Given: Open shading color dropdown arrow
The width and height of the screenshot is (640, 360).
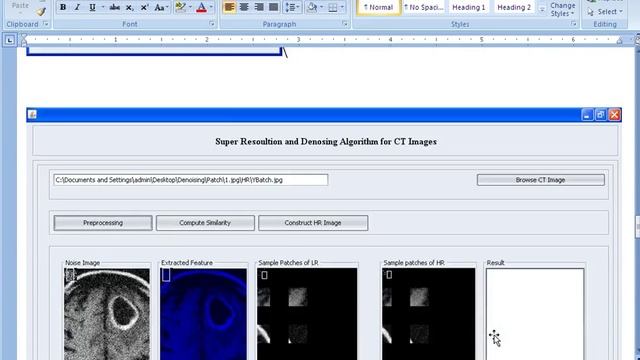Looking at the screenshot, I should 322,7.
